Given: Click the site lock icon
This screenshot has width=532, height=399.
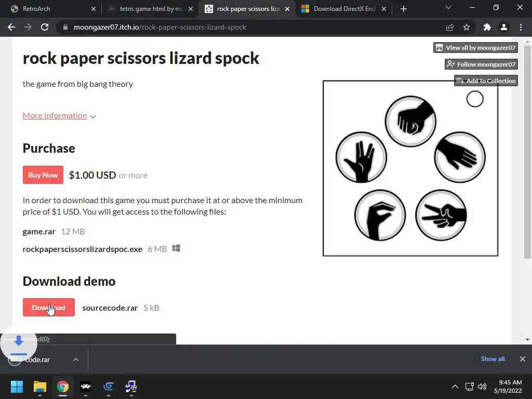Looking at the screenshot, I should click(x=65, y=27).
